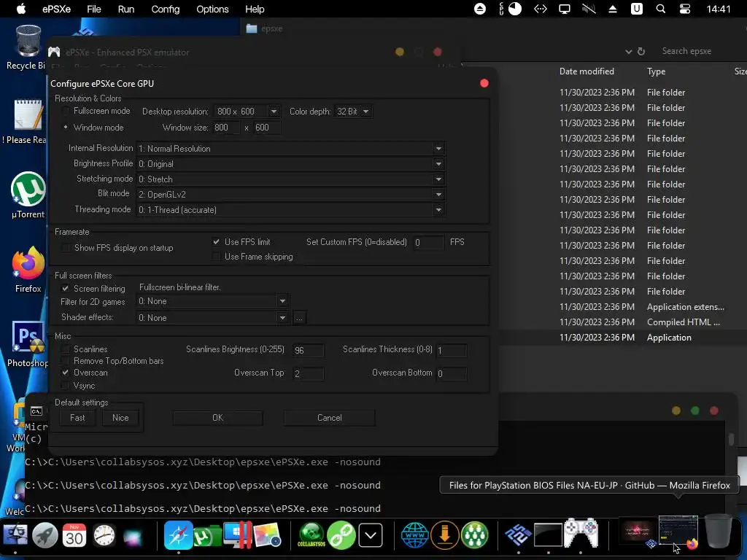
Task: Click the green dotted circle dock icon
Action: 474,534
